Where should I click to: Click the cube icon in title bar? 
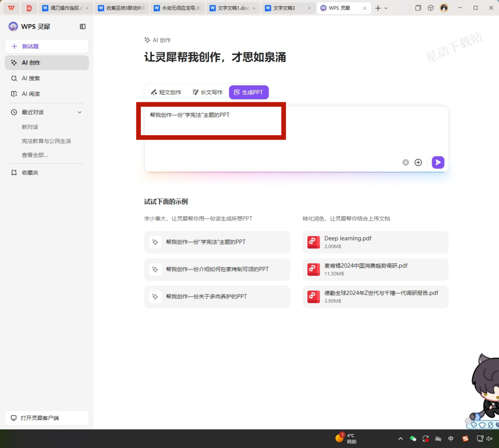(x=431, y=8)
